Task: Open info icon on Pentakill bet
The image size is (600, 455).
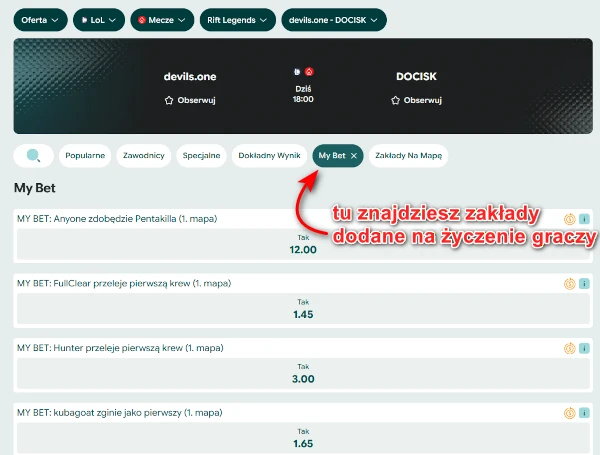Action: 584,219
